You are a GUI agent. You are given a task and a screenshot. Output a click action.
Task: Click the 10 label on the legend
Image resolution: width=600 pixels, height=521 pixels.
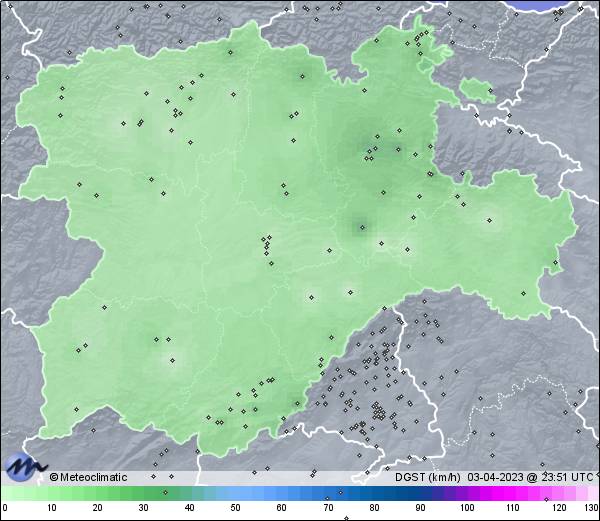[x=52, y=508]
